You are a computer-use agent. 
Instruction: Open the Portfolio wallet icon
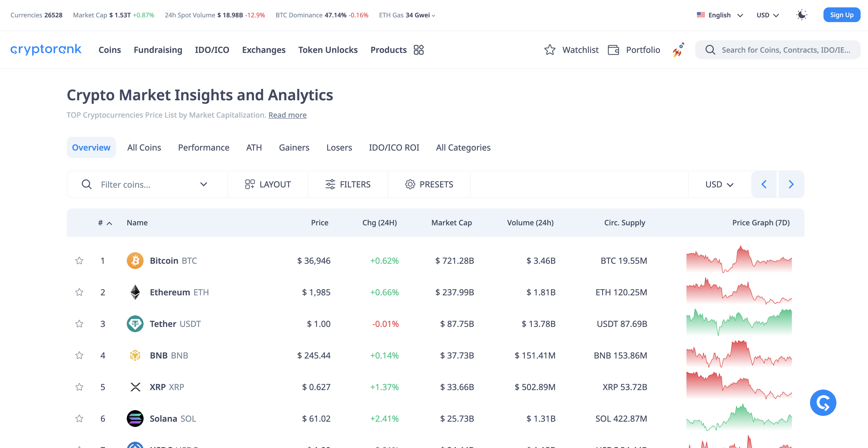pos(613,50)
